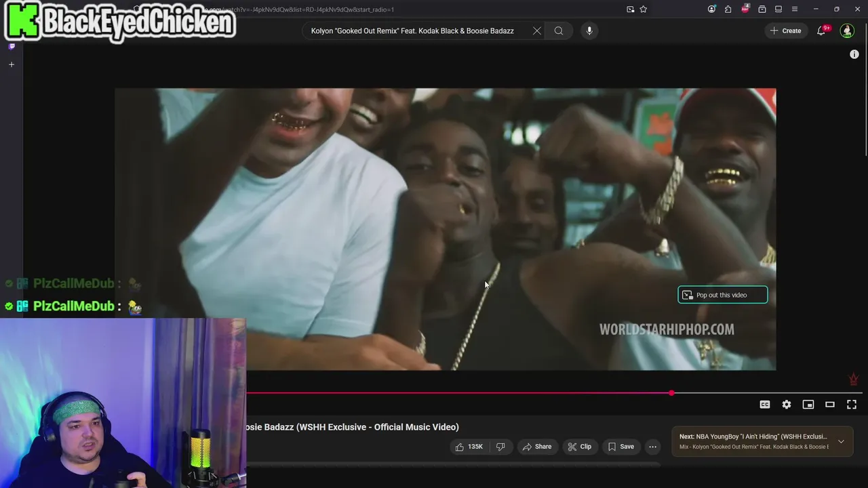Screen dimensions: 868x488
Task: Open the account avatar menu
Action: click(847, 30)
